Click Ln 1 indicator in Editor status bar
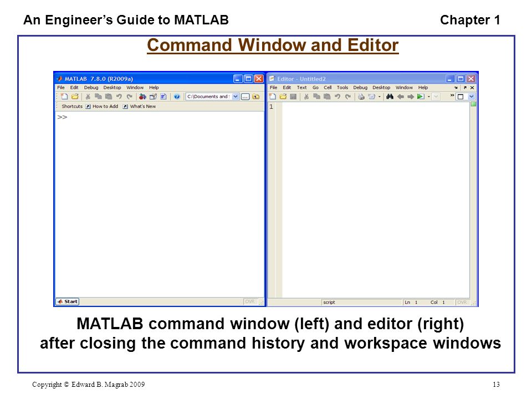This screenshot has height=399, width=532. [x=411, y=303]
